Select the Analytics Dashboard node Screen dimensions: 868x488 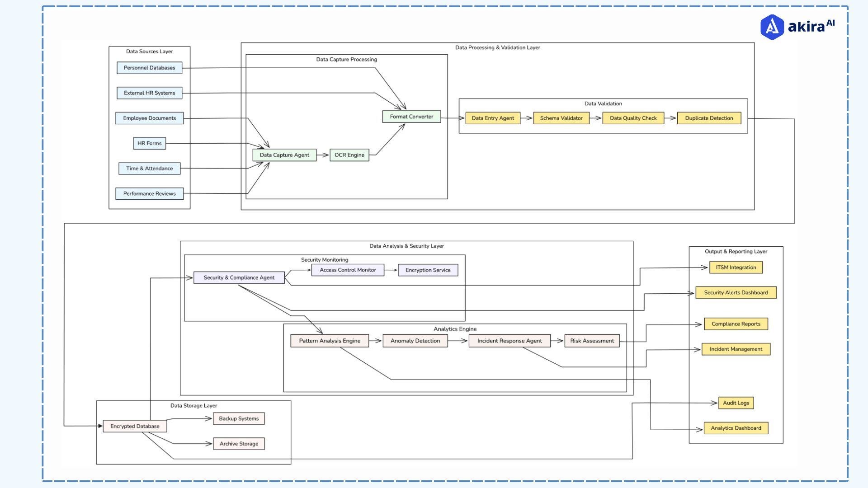click(x=736, y=428)
